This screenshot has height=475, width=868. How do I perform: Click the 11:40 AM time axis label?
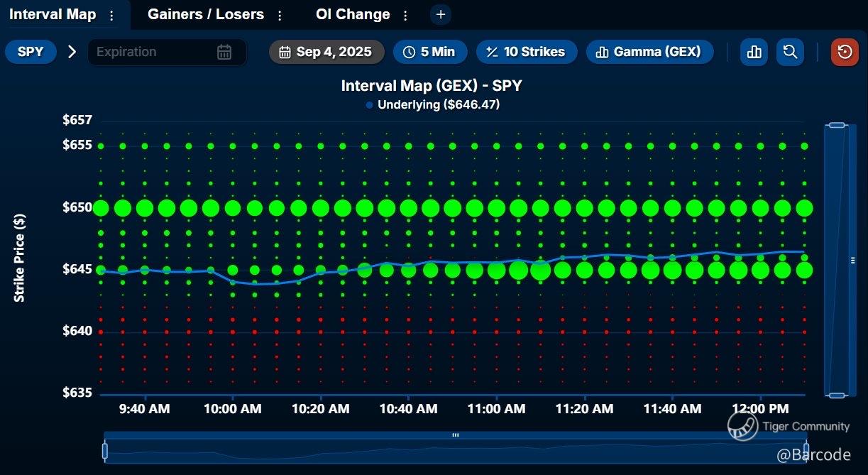[x=672, y=408]
